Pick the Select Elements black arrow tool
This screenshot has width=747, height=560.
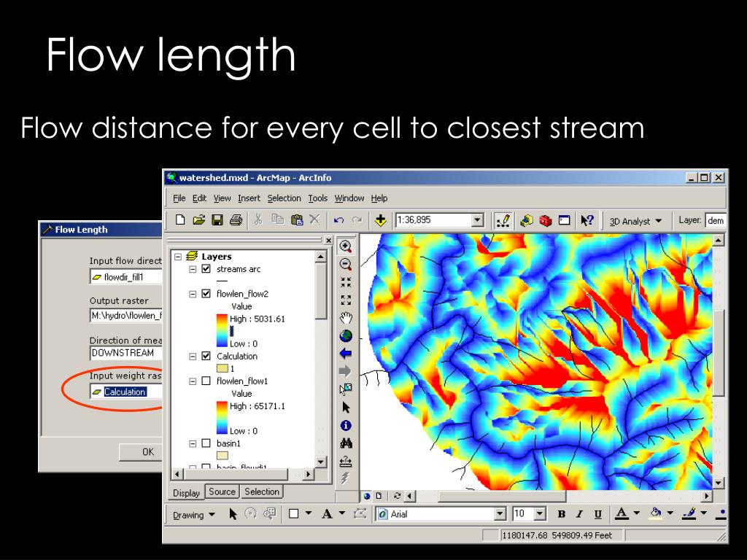pos(346,407)
